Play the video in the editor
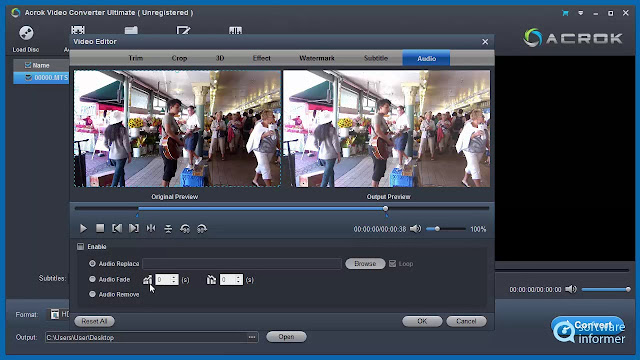The image size is (640, 360). tap(83, 229)
